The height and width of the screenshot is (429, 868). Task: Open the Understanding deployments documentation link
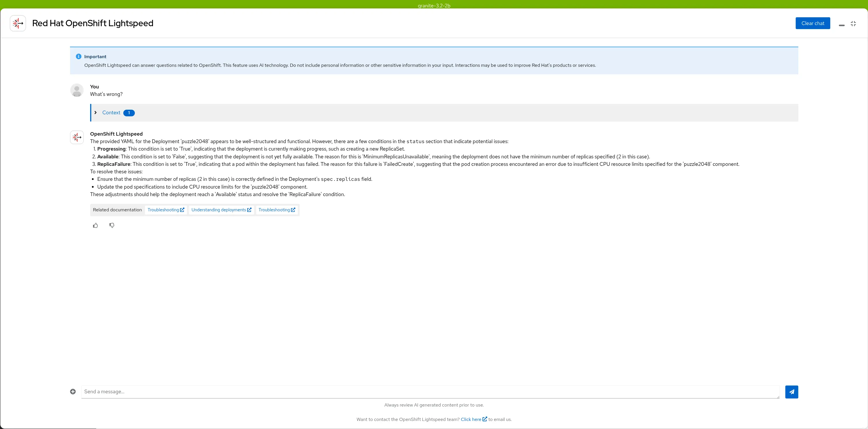(221, 210)
